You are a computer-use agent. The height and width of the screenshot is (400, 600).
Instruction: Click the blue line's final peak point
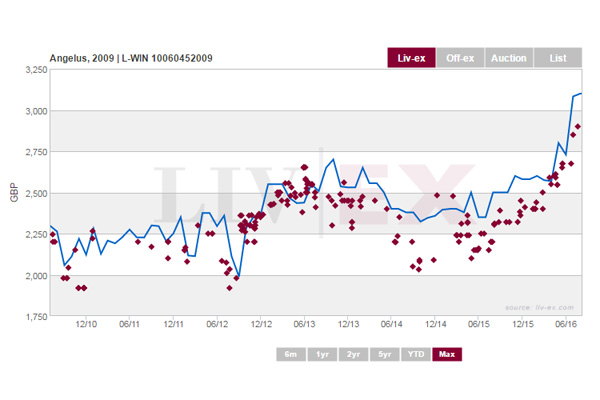pos(581,93)
